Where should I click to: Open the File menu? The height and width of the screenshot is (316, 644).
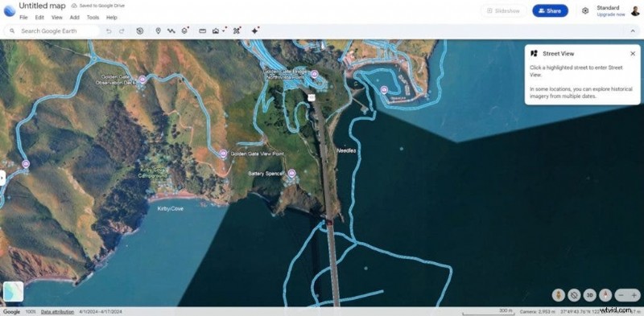pyautogui.click(x=23, y=18)
